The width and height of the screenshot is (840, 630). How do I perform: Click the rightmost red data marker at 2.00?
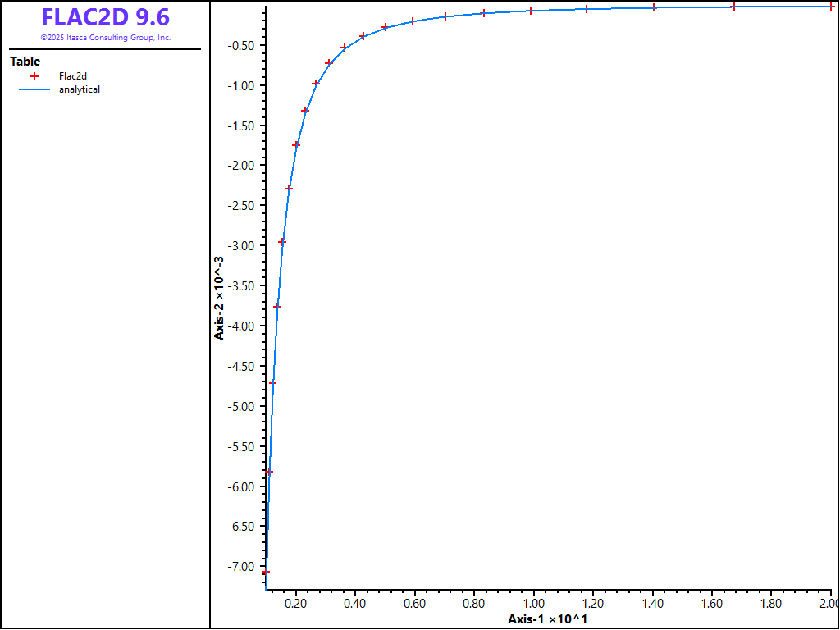click(x=831, y=7)
